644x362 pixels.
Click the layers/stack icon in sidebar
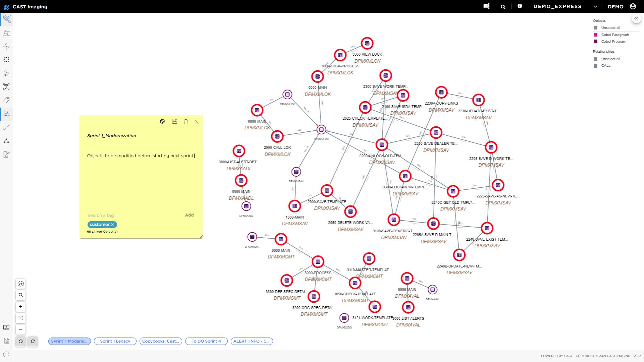(20, 284)
